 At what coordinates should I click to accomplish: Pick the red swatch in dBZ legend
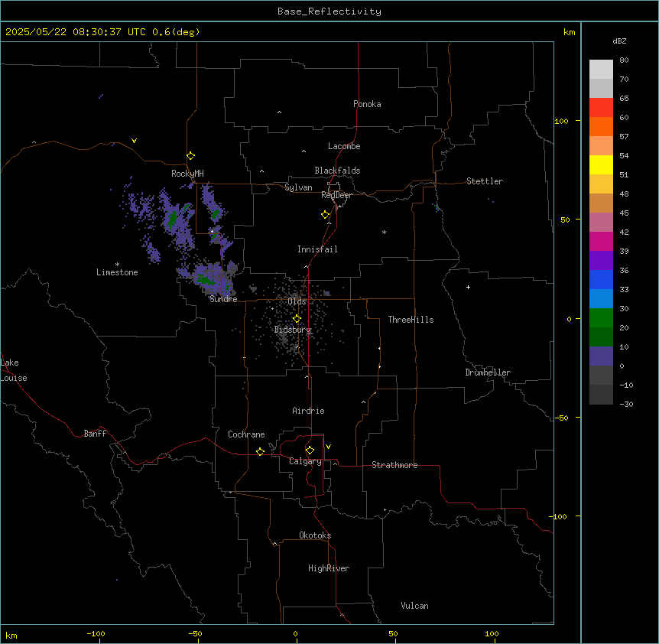click(x=601, y=107)
